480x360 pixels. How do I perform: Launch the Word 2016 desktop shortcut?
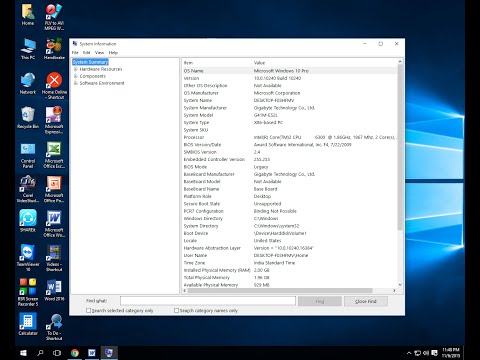[54, 290]
